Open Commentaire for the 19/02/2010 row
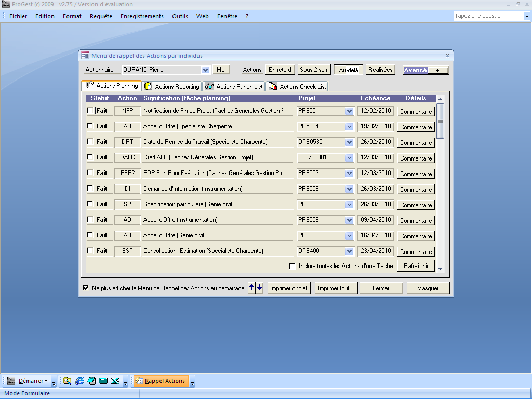 coord(416,127)
